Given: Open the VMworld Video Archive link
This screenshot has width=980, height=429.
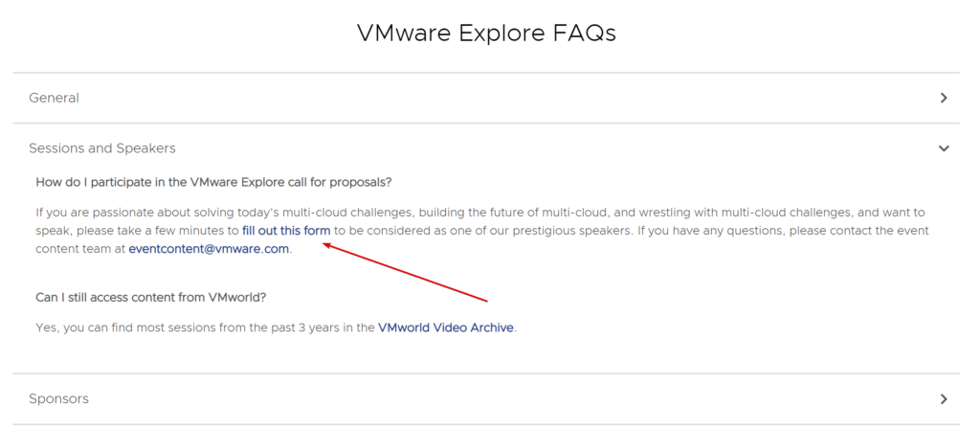Looking at the screenshot, I should point(446,327).
